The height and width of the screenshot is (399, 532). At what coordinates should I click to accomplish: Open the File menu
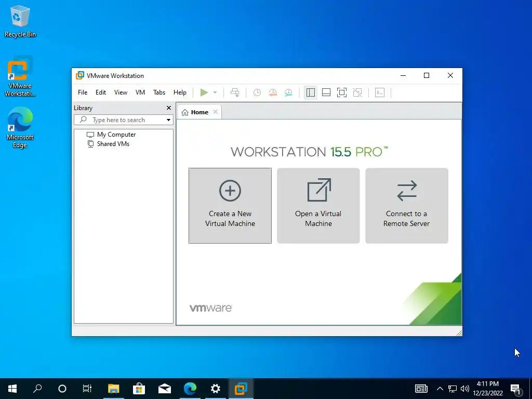[x=83, y=92]
